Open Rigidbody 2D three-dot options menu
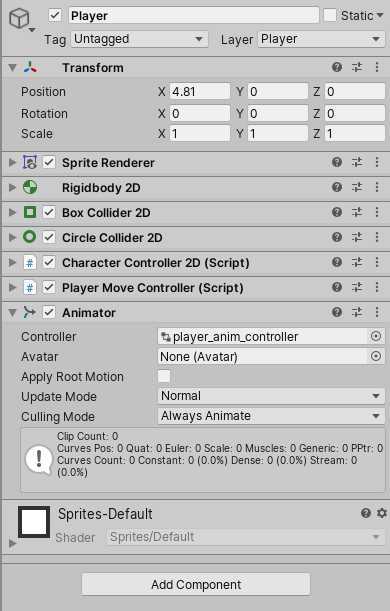Viewport: 390px width, 611px height. click(x=377, y=187)
